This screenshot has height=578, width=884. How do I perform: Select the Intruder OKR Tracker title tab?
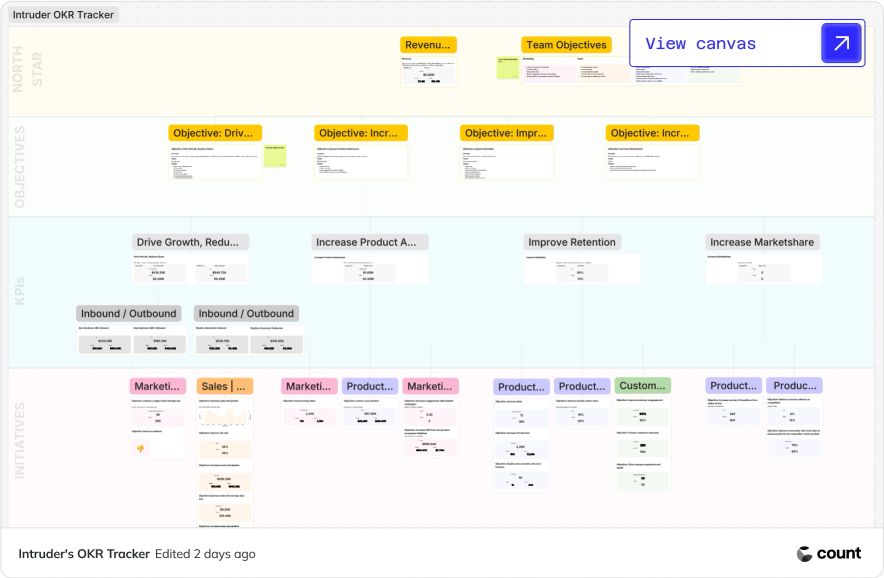coord(63,15)
